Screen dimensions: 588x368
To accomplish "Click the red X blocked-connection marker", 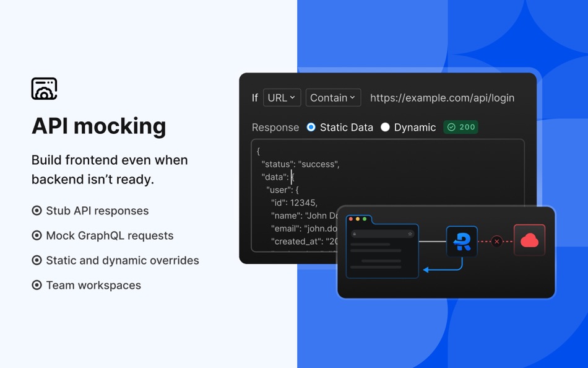I will tap(496, 242).
